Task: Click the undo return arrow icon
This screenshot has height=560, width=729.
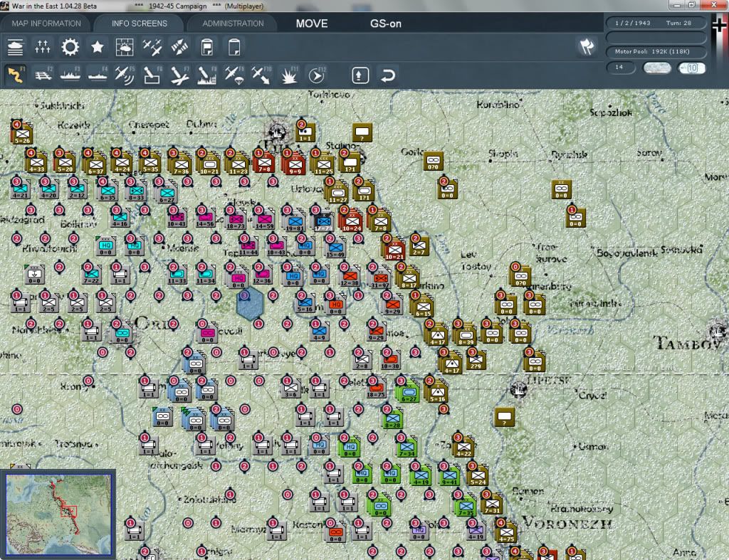Action: (388, 75)
